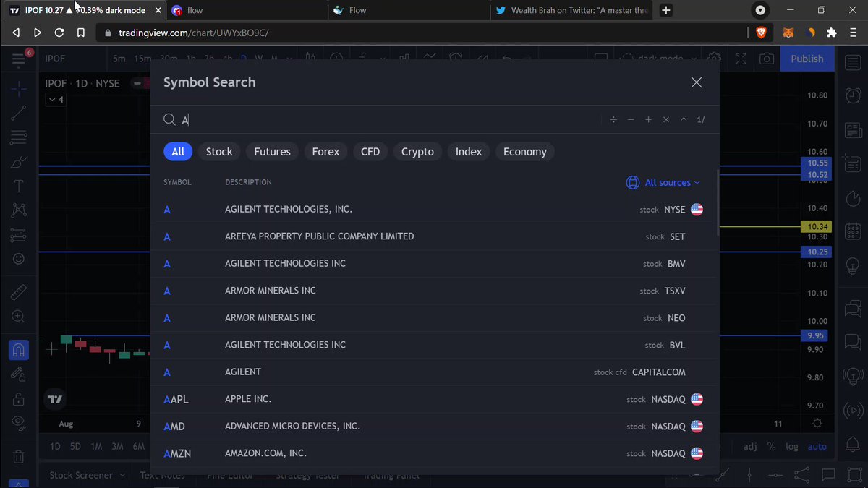
Task: Toggle percent scale
Action: pos(771,446)
